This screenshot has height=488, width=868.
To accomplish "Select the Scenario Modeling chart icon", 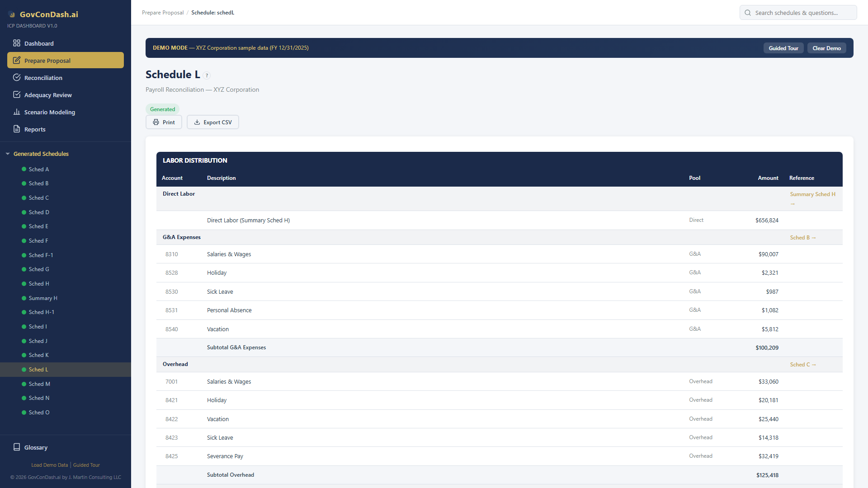I will [x=17, y=112].
